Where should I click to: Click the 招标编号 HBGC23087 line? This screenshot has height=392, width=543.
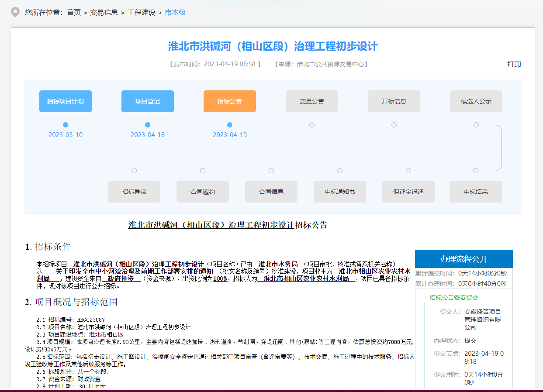click(x=71, y=320)
